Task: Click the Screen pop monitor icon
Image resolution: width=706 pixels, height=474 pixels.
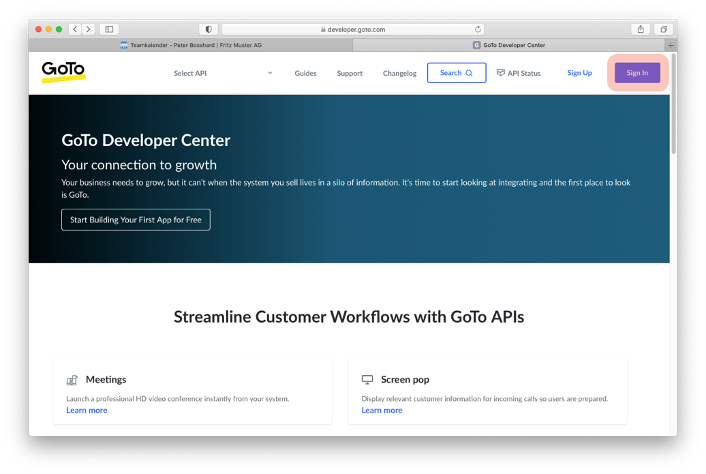Action: pos(367,379)
